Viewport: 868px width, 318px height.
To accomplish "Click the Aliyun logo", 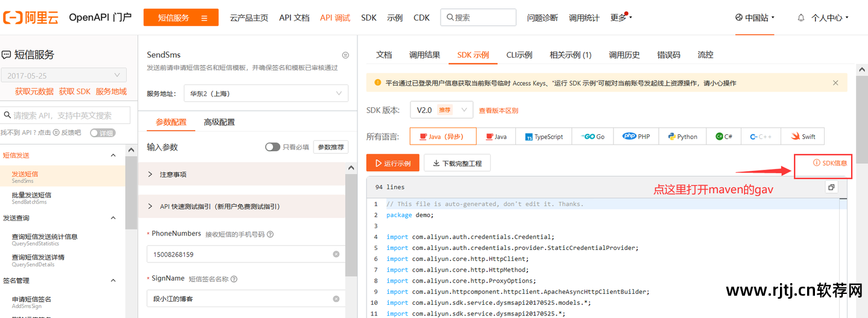I will coord(30,17).
